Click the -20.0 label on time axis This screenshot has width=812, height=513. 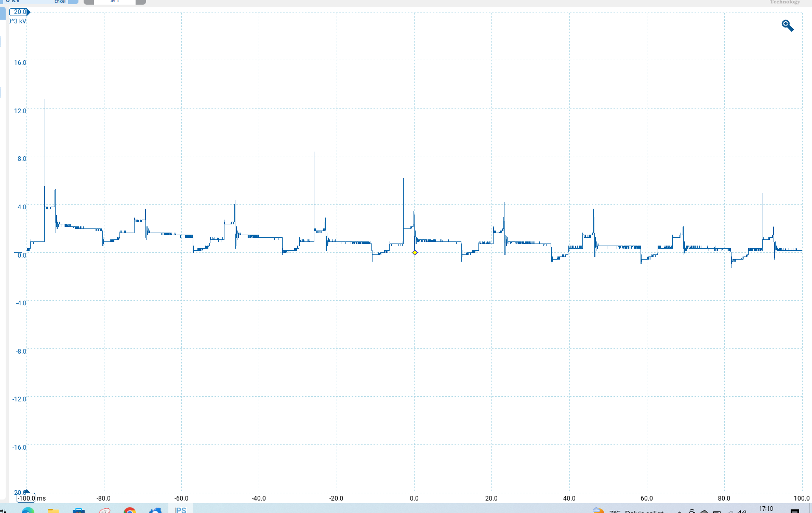336,498
